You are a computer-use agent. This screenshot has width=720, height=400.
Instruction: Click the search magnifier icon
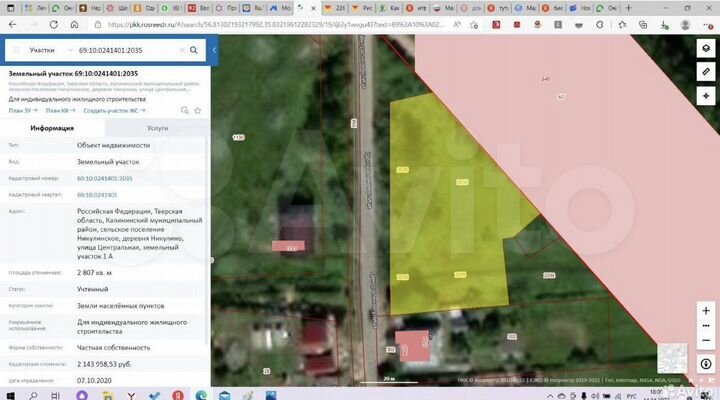click(195, 49)
